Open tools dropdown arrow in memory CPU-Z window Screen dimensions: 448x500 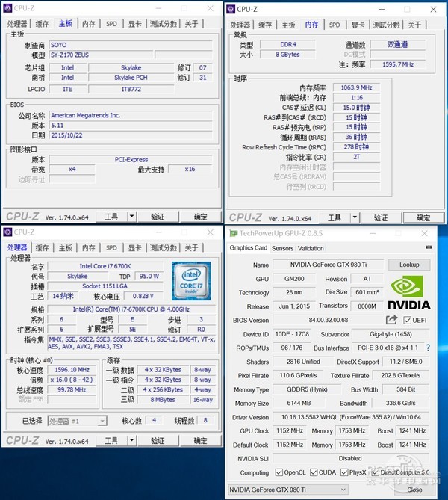tap(355, 217)
